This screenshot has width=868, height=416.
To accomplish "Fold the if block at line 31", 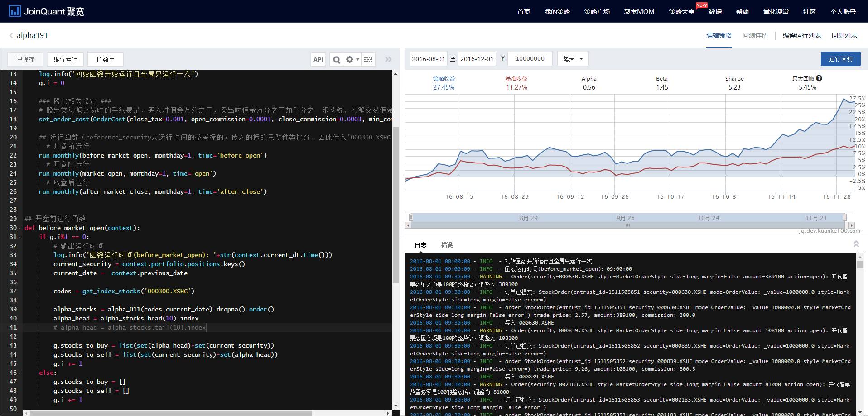I will [19, 237].
